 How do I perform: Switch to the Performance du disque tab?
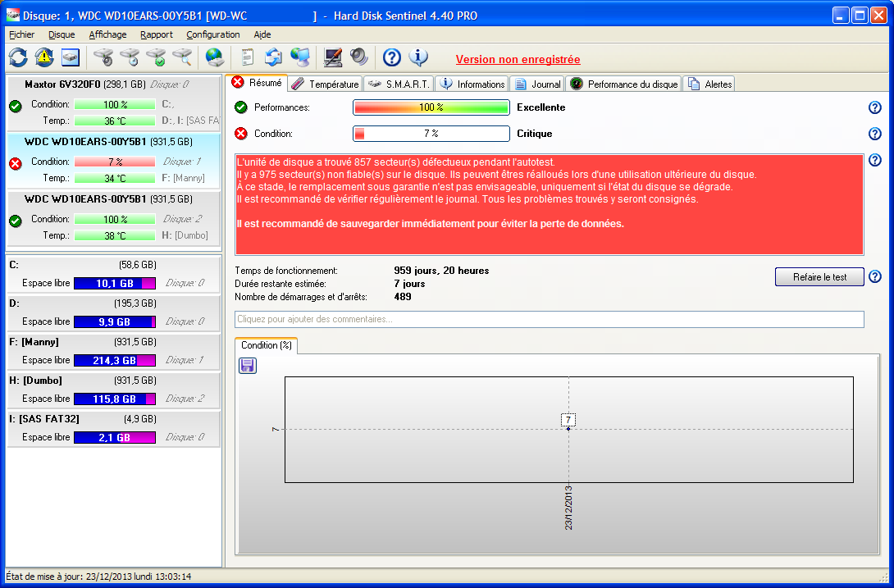click(x=623, y=84)
